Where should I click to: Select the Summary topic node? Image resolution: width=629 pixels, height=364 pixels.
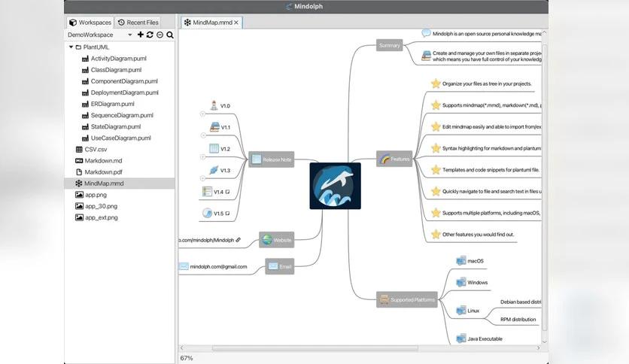tap(389, 45)
